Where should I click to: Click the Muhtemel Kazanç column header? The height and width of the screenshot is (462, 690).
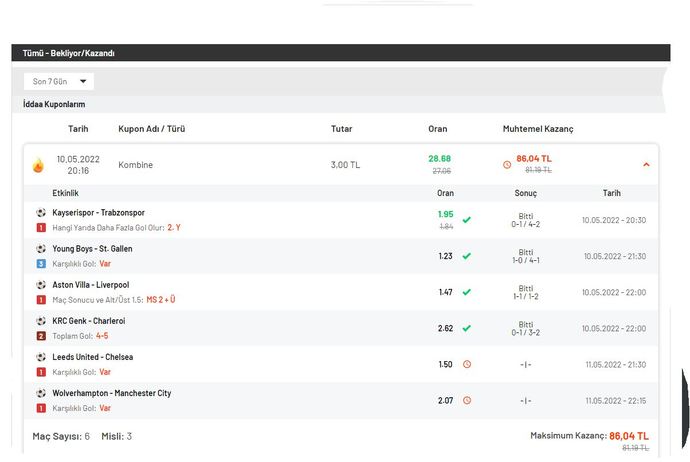538,129
